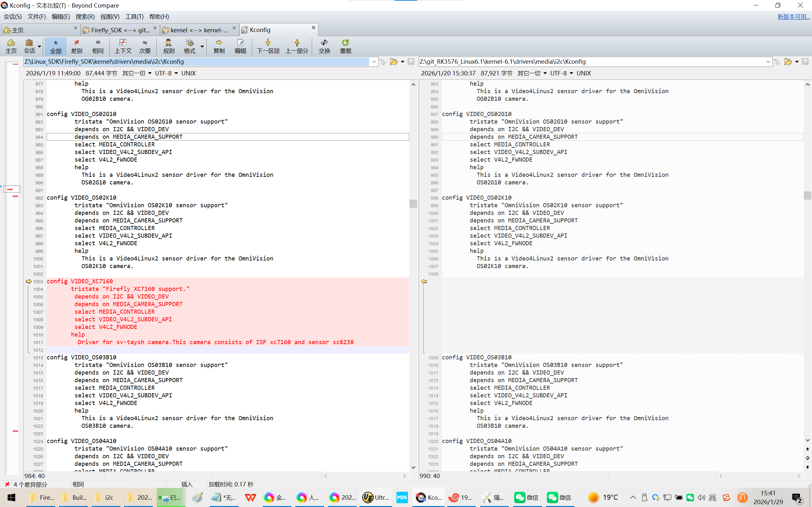812x507 pixels.
Task: Click the 编辑 edit pencil toolbar icon
Action: coord(240,42)
